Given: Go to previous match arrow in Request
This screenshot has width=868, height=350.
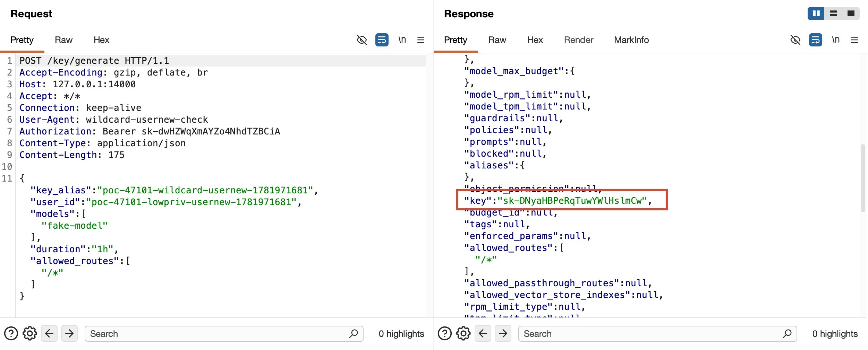Looking at the screenshot, I should pyautogui.click(x=49, y=334).
